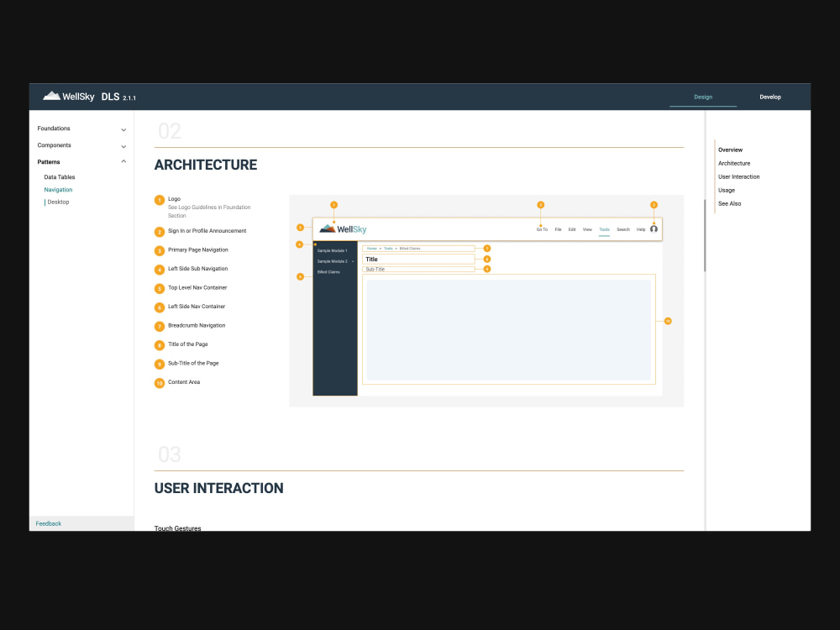Click 'Sample Module 2' in the diagram sidebar
The image size is (840, 630).
point(332,261)
